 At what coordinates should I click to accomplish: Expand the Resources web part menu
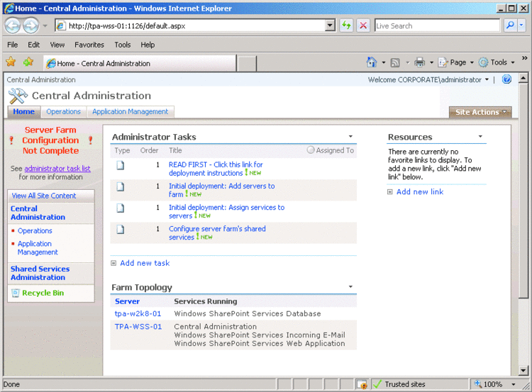[480, 136]
